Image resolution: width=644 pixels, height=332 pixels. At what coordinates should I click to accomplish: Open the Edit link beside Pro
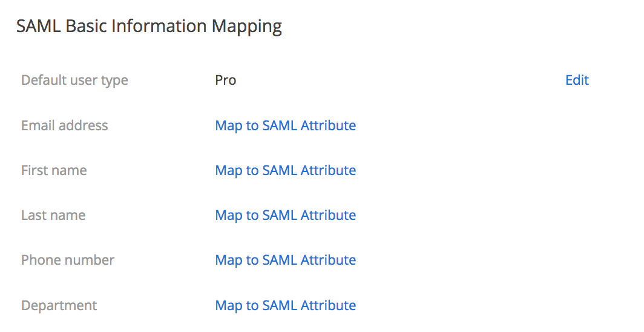coord(577,80)
